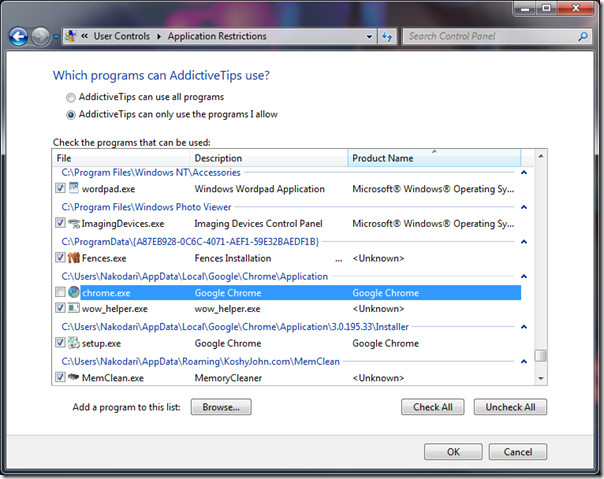The height and width of the screenshot is (479, 604).
Task: Uncheck the ImagingDevices.exe checkbox
Action: tap(60, 223)
